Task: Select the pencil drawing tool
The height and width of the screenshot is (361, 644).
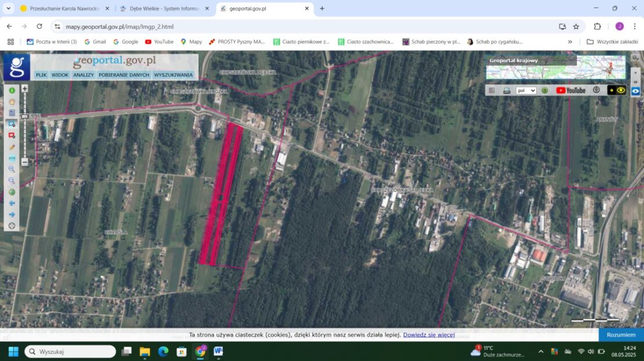Action: pos(12,147)
